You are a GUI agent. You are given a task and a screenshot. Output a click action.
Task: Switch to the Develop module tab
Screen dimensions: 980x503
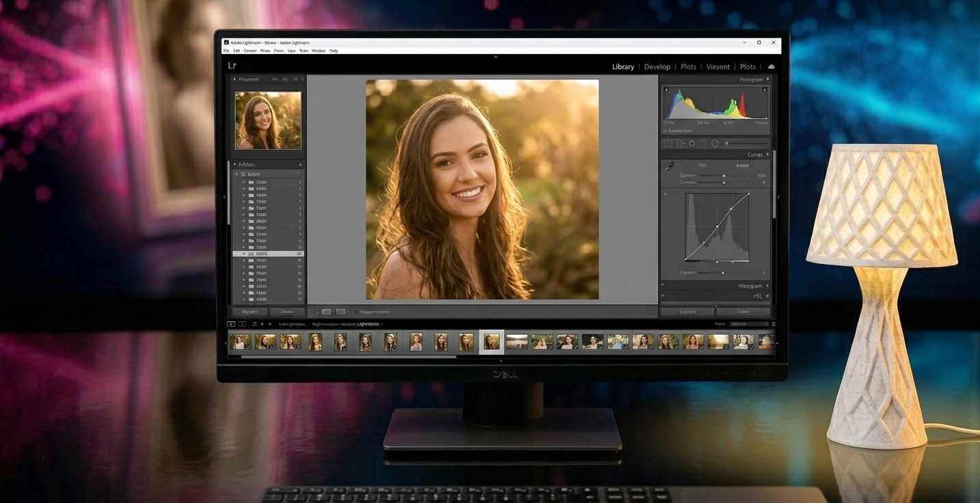tap(657, 67)
